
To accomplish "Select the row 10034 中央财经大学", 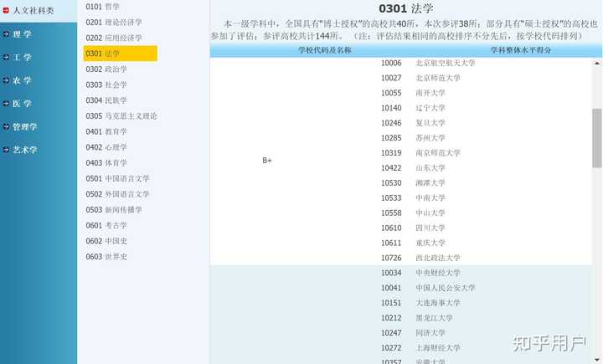I will 420,273.
